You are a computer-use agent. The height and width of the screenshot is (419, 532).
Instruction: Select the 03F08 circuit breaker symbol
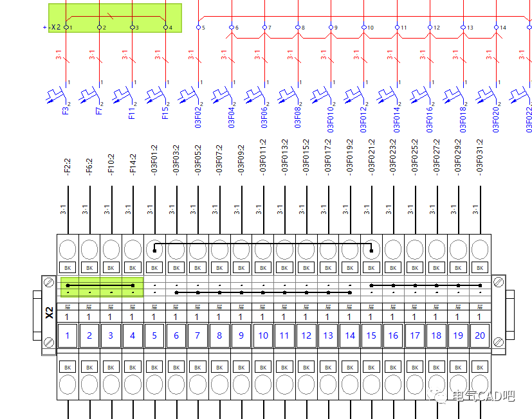click(x=288, y=95)
